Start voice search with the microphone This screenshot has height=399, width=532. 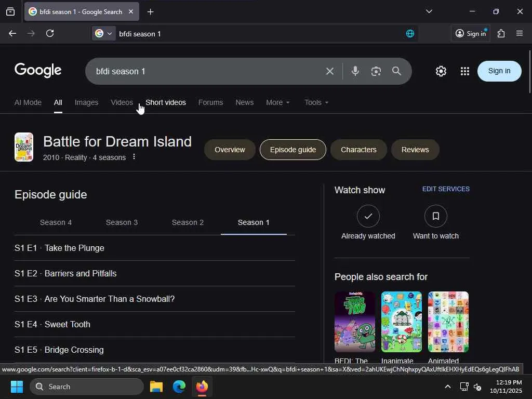pos(355,71)
